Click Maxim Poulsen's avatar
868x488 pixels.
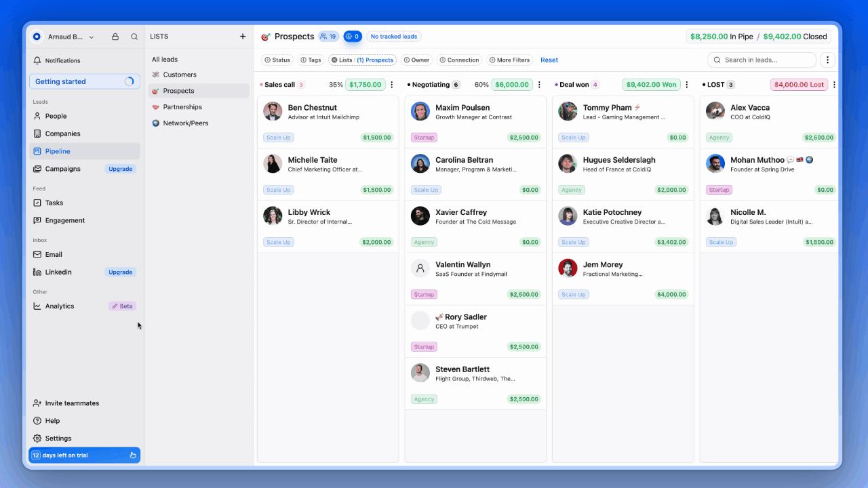pyautogui.click(x=420, y=111)
